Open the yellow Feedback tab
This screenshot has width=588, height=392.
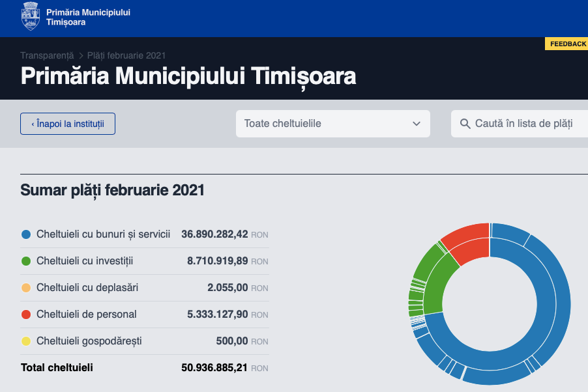coord(567,44)
